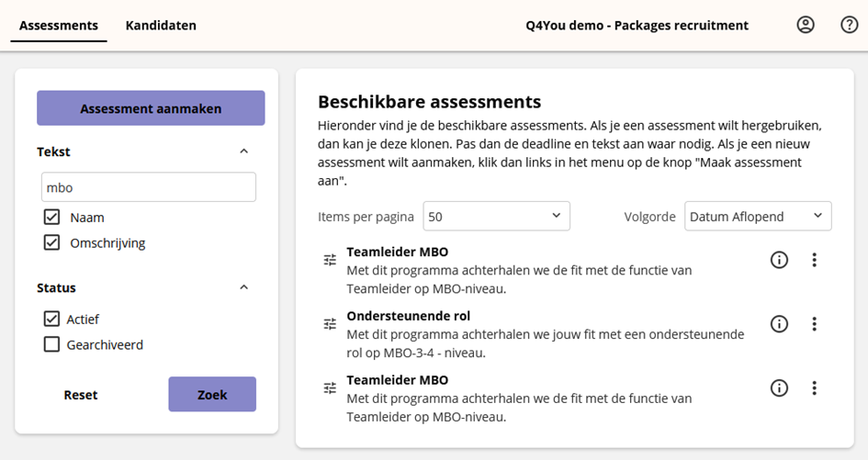Uncheck the Naam checkbox

51,218
